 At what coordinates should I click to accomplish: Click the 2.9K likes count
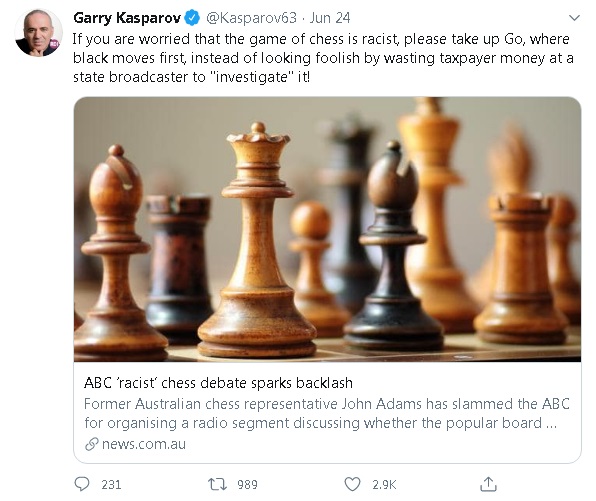pyautogui.click(x=384, y=485)
